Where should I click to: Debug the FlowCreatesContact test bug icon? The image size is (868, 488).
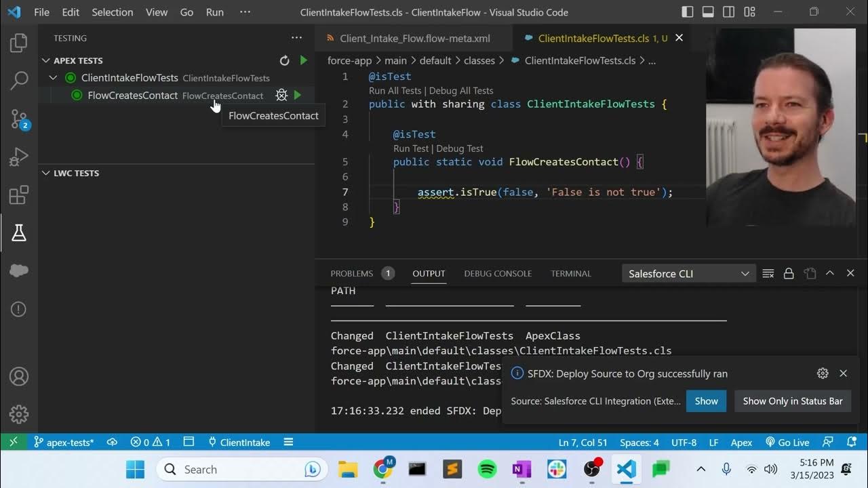coord(281,96)
